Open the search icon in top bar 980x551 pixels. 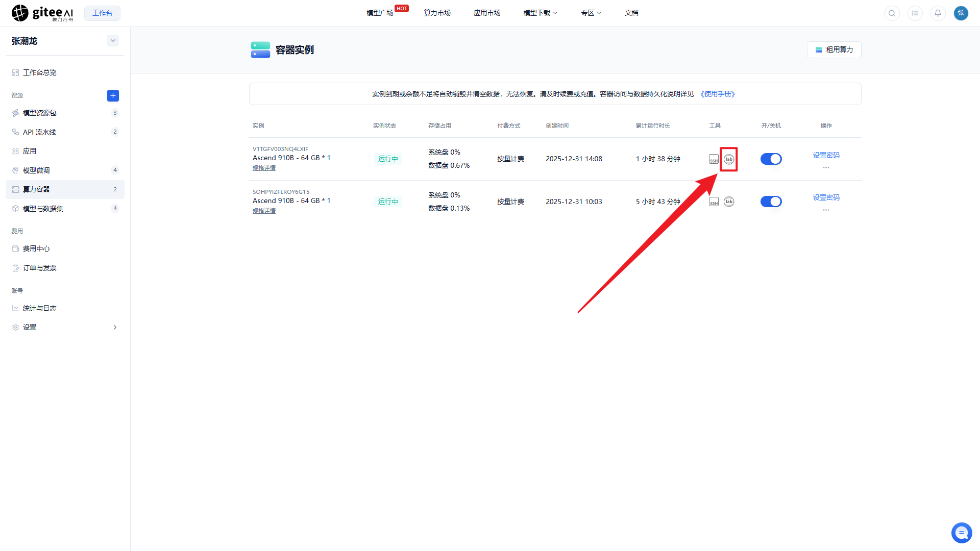pyautogui.click(x=892, y=13)
